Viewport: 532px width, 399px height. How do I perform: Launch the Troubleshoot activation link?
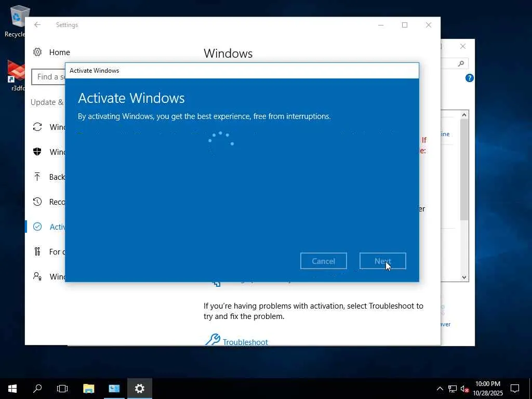245,342
